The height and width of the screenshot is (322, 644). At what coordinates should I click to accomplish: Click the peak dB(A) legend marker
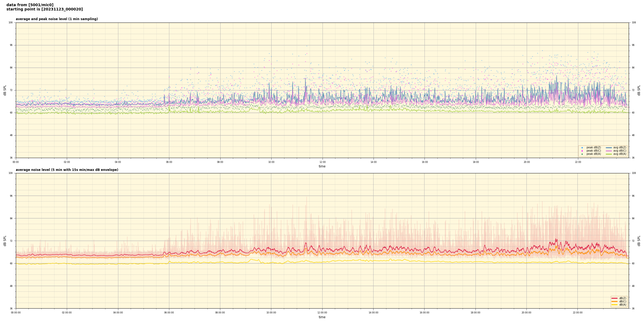[x=582, y=154]
